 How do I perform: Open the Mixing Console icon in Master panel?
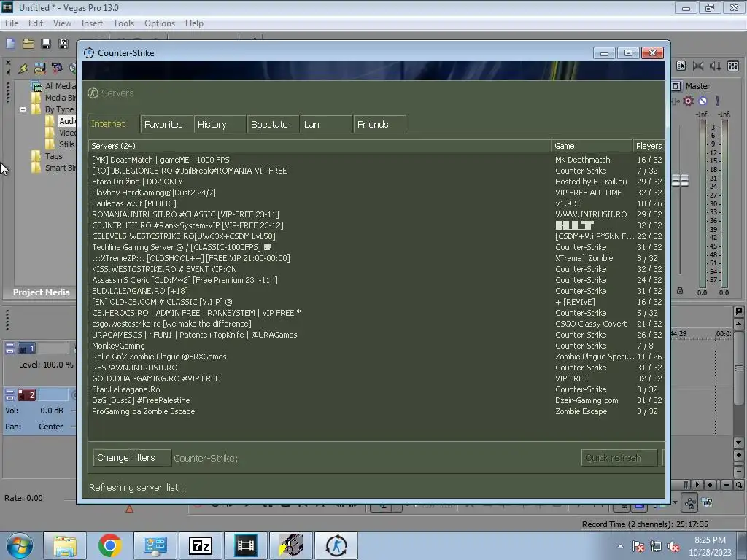point(733,66)
